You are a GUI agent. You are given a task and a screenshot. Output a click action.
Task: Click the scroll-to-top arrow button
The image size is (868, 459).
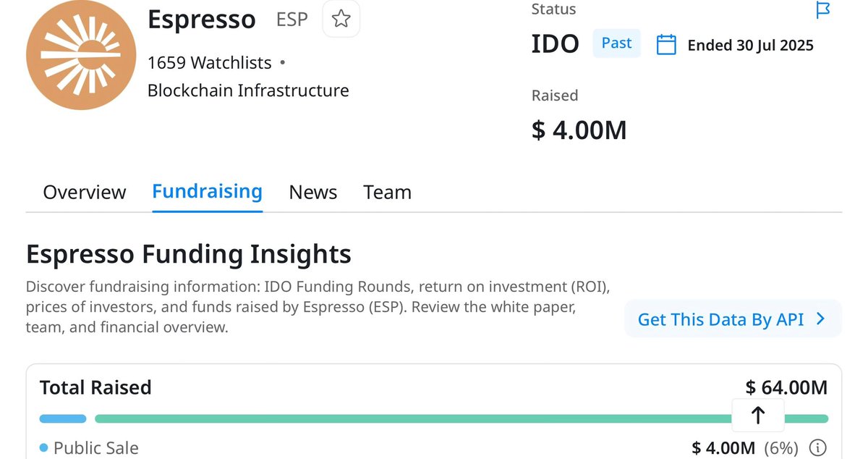point(758,415)
